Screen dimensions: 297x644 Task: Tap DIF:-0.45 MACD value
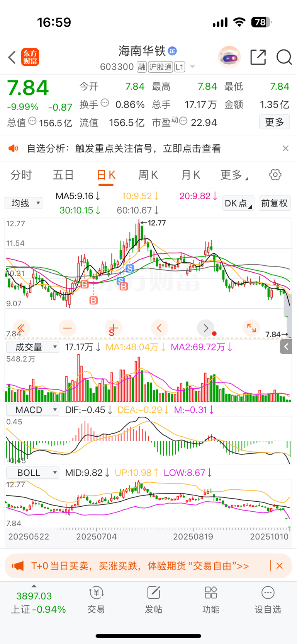[89, 410]
